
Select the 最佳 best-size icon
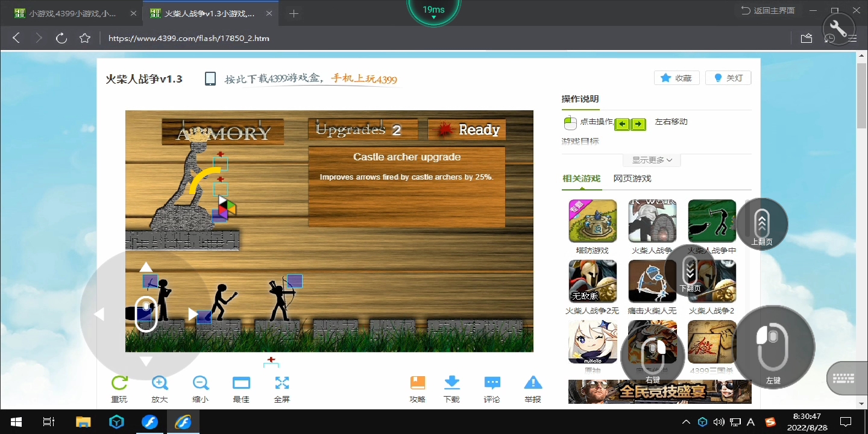coord(241,383)
